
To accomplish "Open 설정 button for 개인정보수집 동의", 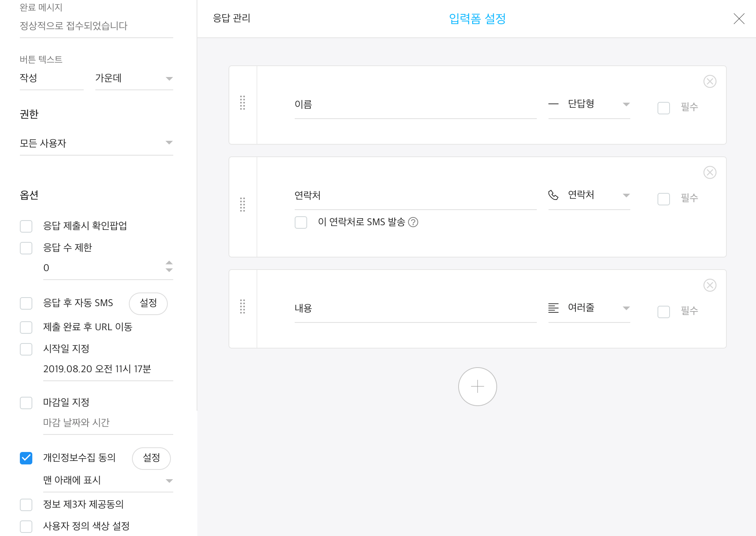I will point(151,458).
